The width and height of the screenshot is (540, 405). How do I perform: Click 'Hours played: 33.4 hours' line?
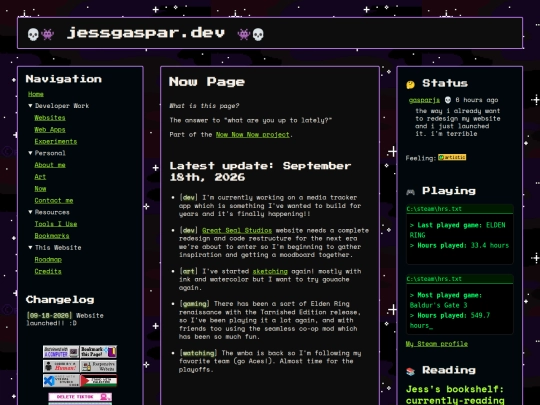pos(459,246)
